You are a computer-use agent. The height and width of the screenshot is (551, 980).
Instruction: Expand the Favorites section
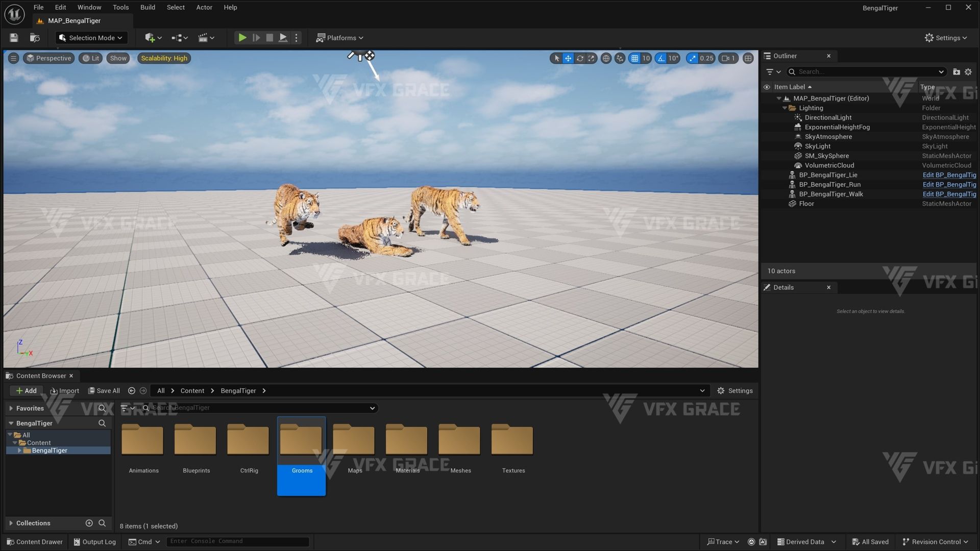(x=11, y=408)
